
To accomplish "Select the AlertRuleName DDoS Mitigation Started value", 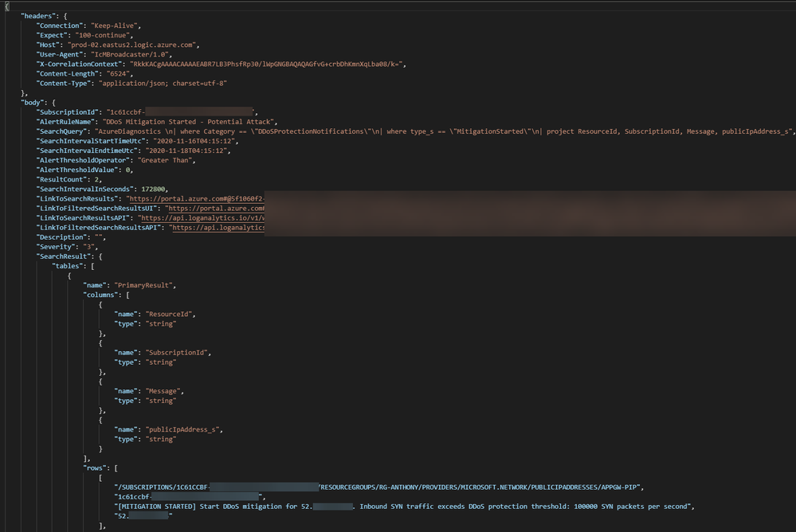I will click(188, 122).
